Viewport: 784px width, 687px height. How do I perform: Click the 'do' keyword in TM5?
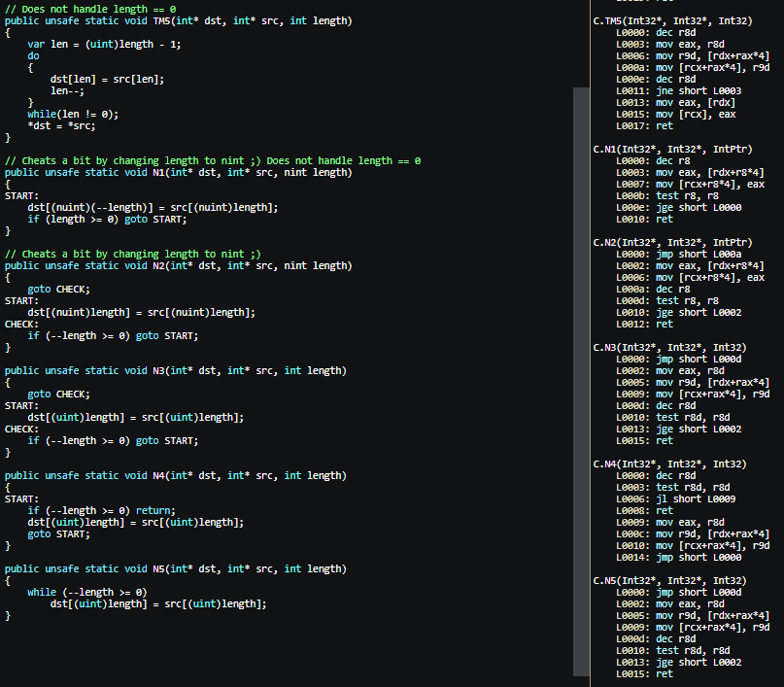point(33,56)
